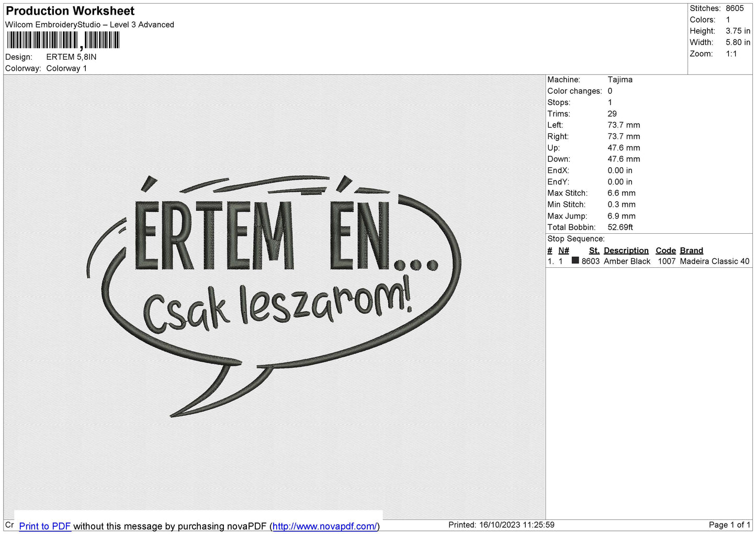The image size is (756, 534).
Task: Click the embroidered speech bubble design preview
Action: click(274, 296)
